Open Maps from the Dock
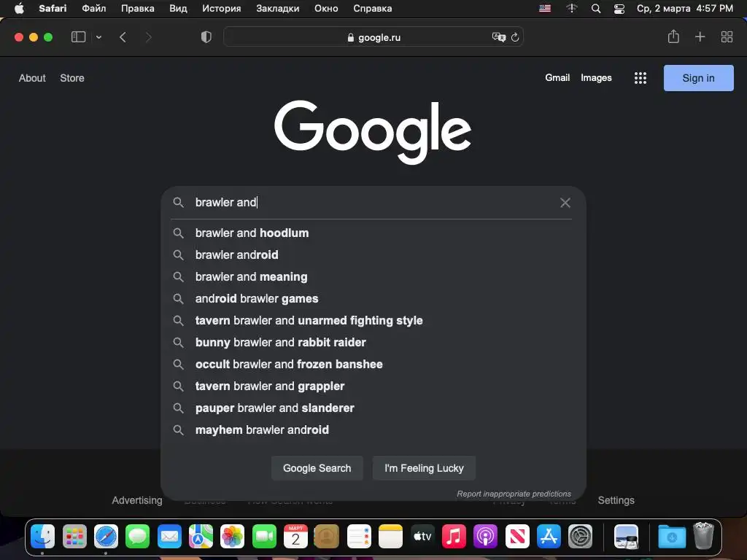Screen dimensions: 747x560 (201, 537)
